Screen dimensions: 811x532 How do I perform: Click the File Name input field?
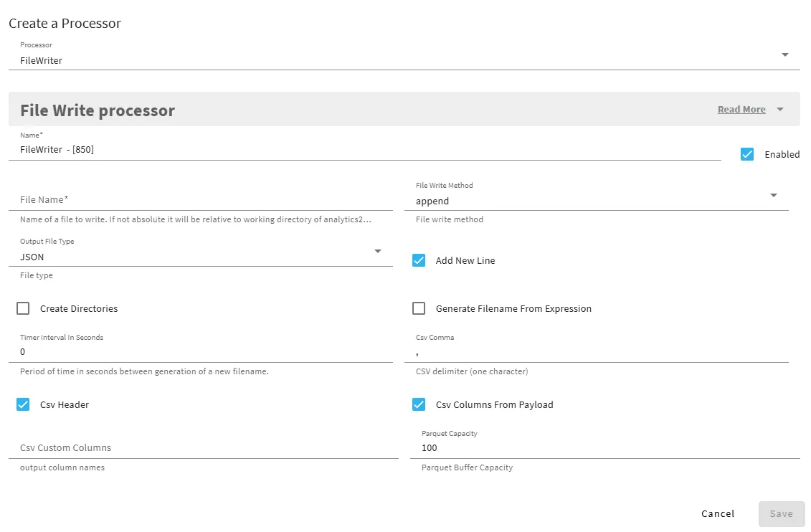(201, 199)
